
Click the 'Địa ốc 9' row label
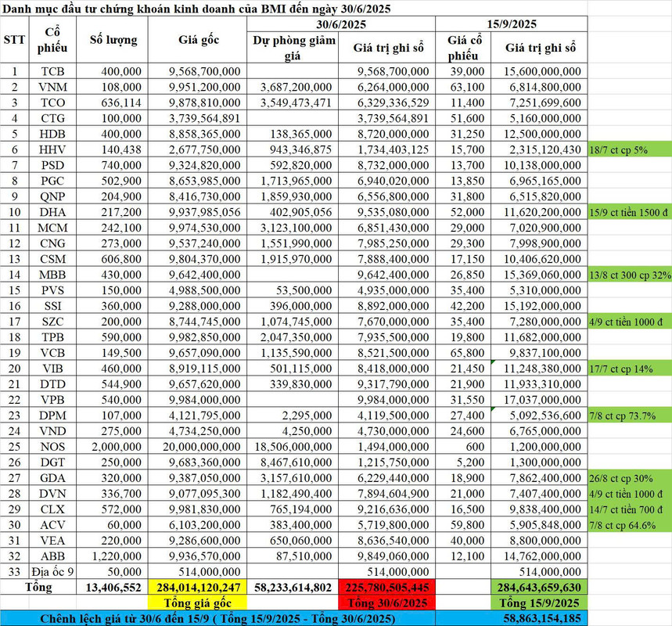point(52,572)
